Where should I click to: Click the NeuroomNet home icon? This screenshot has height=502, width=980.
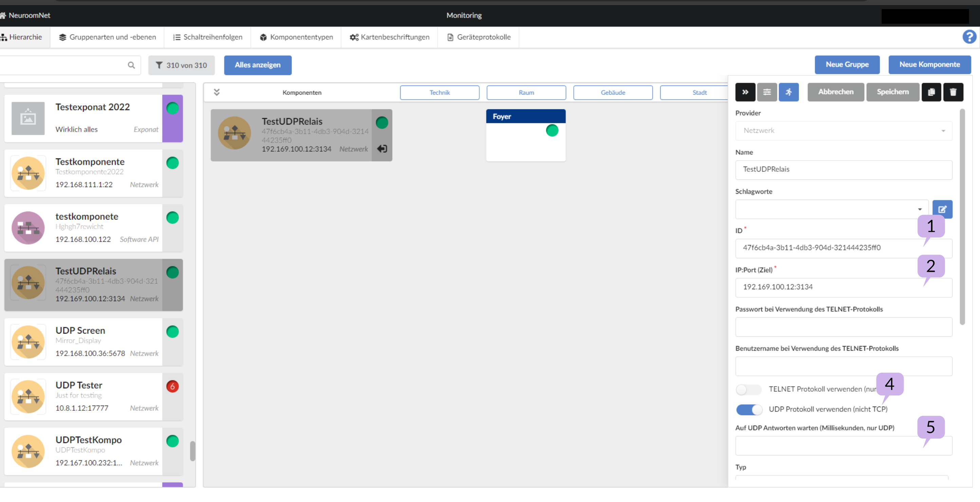[3, 15]
